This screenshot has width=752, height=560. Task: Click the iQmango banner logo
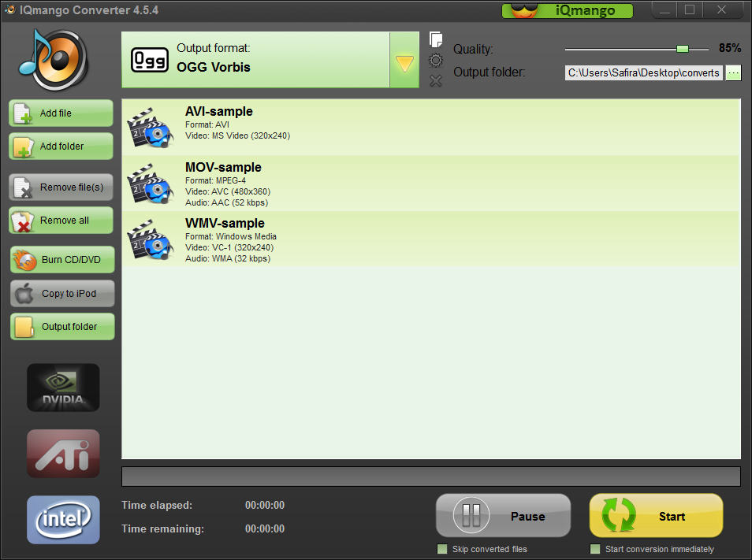(x=568, y=10)
